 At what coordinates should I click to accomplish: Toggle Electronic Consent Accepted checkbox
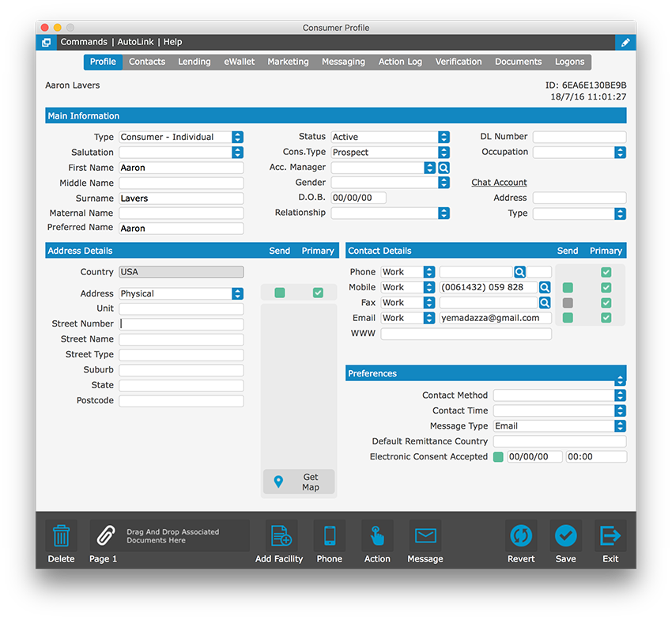(x=498, y=457)
